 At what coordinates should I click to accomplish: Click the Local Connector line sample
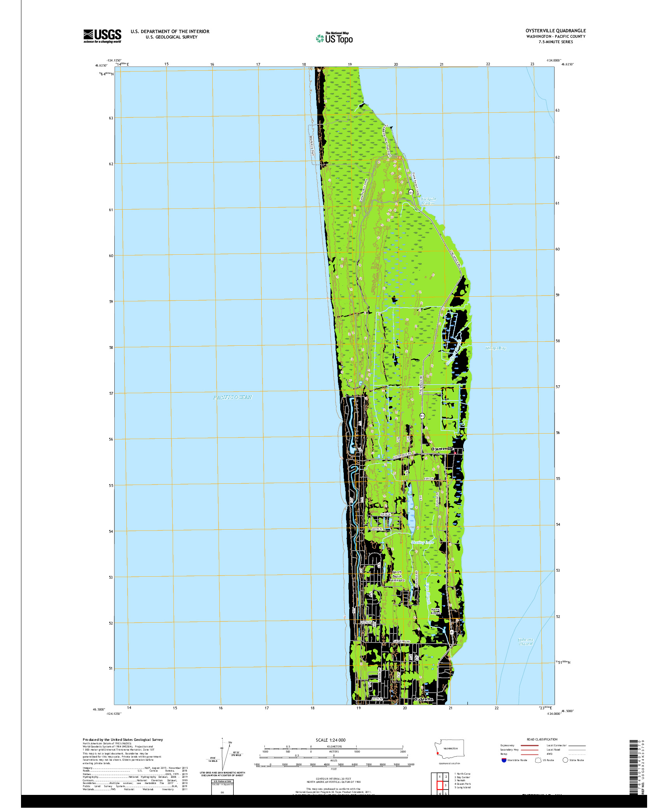[x=577, y=745]
